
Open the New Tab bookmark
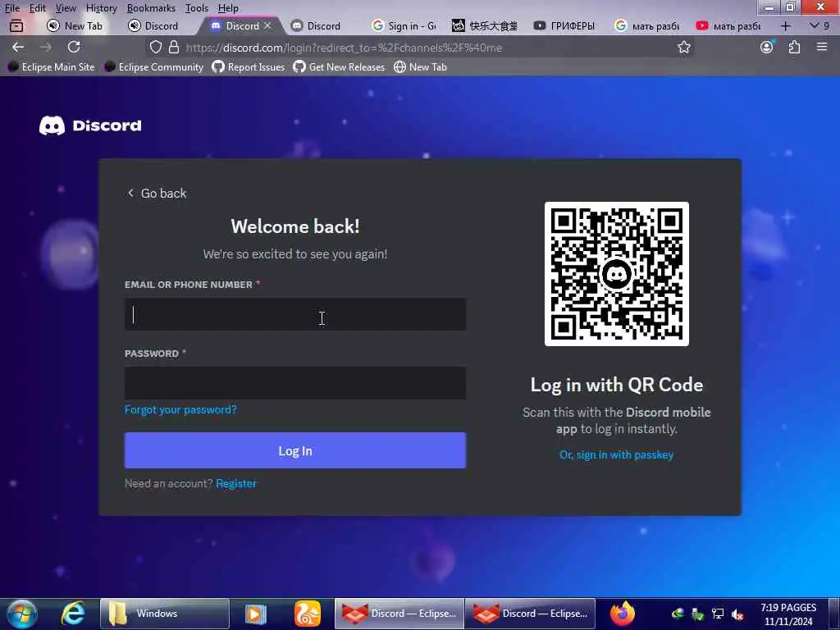(421, 67)
